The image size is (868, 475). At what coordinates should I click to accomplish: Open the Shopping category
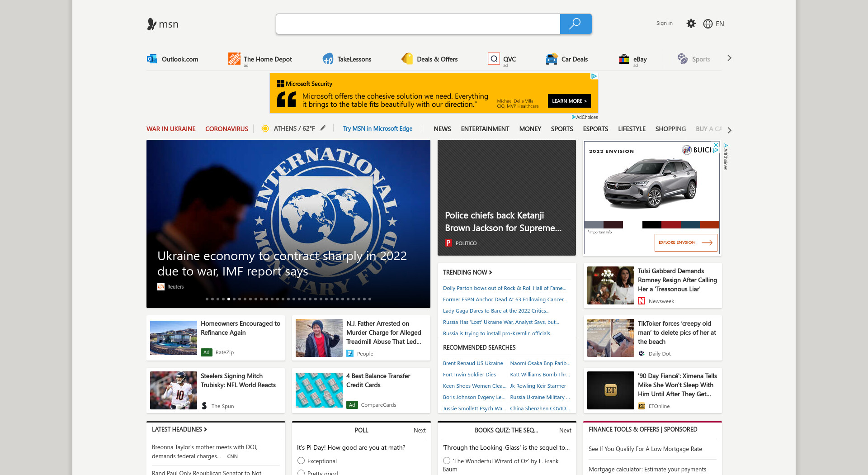(670, 129)
